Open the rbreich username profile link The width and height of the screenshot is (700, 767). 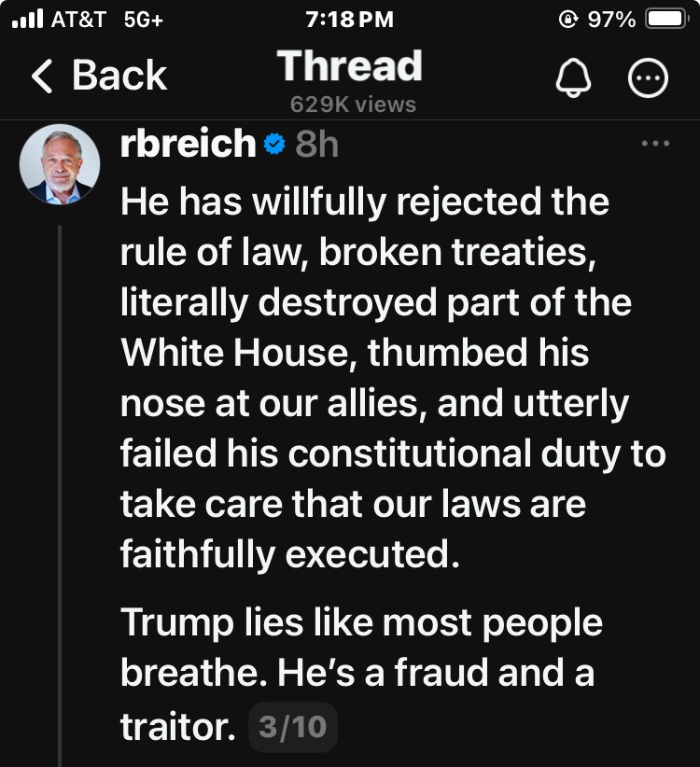(188, 143)
